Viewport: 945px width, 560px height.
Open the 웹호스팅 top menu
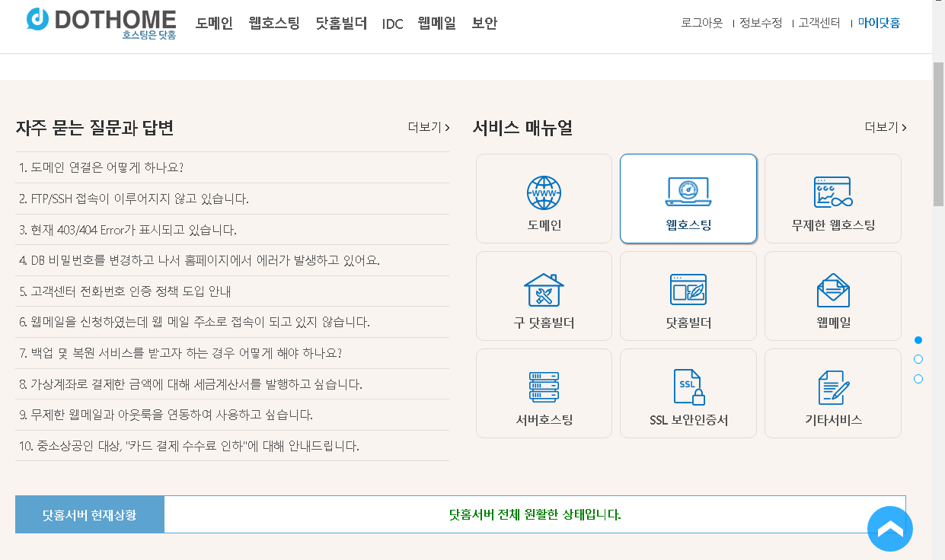pos(274,24)
